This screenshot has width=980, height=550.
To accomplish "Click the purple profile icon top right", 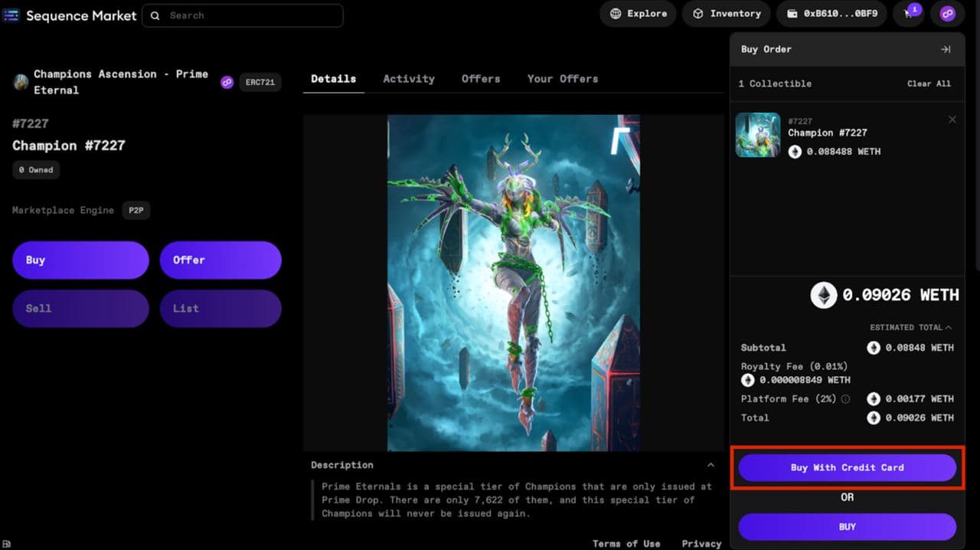I will [x=948, y=14].
